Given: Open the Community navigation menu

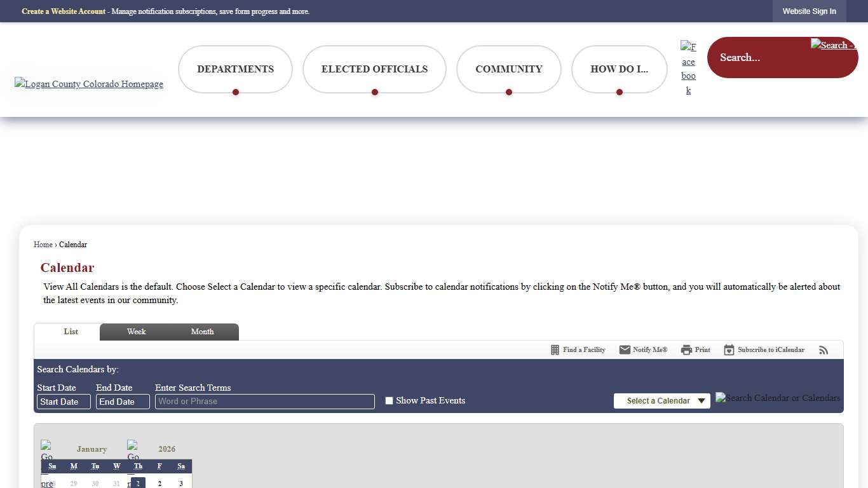Looking at the screenshot, I should pos(508,69).
